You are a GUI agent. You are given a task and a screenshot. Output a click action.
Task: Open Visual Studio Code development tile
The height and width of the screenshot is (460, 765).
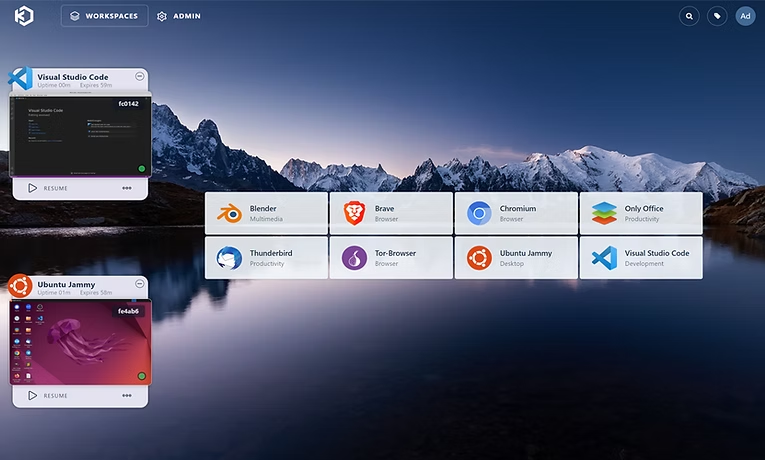641,258
